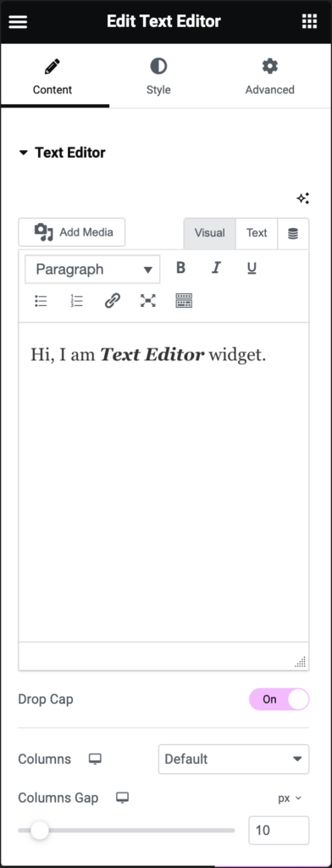Click the Drop Cap label

point(46,699)
